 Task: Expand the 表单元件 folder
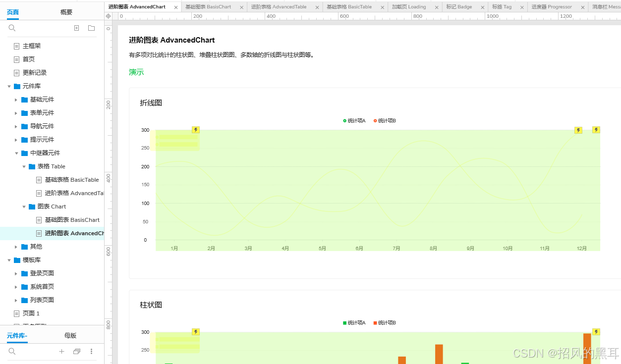16,113
